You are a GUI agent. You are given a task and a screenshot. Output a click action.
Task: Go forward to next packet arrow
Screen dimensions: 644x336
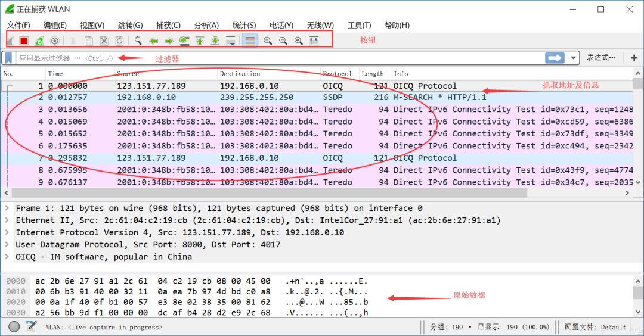click(x=169, y=41)
